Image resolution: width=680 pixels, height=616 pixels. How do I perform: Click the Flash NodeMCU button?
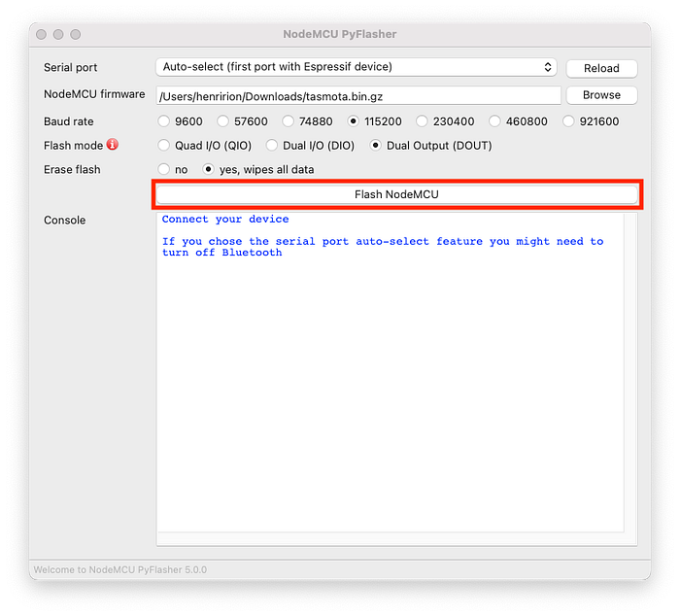point(396,194)
